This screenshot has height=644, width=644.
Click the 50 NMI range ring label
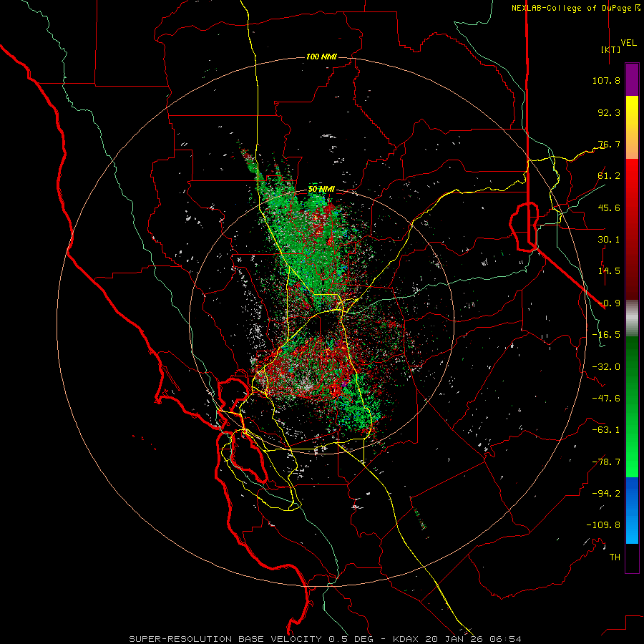pos(321,190)
